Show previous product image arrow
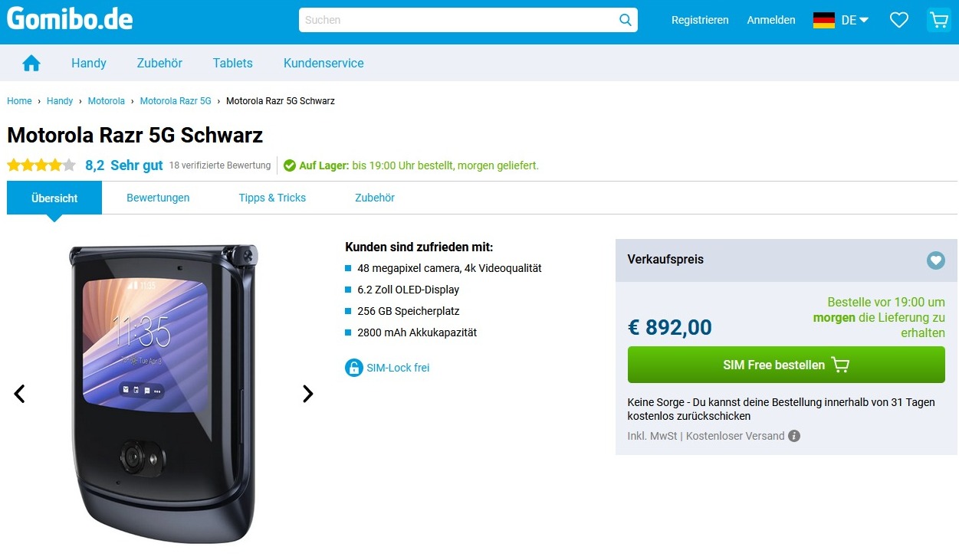959x560 pixels. (19, 394)
